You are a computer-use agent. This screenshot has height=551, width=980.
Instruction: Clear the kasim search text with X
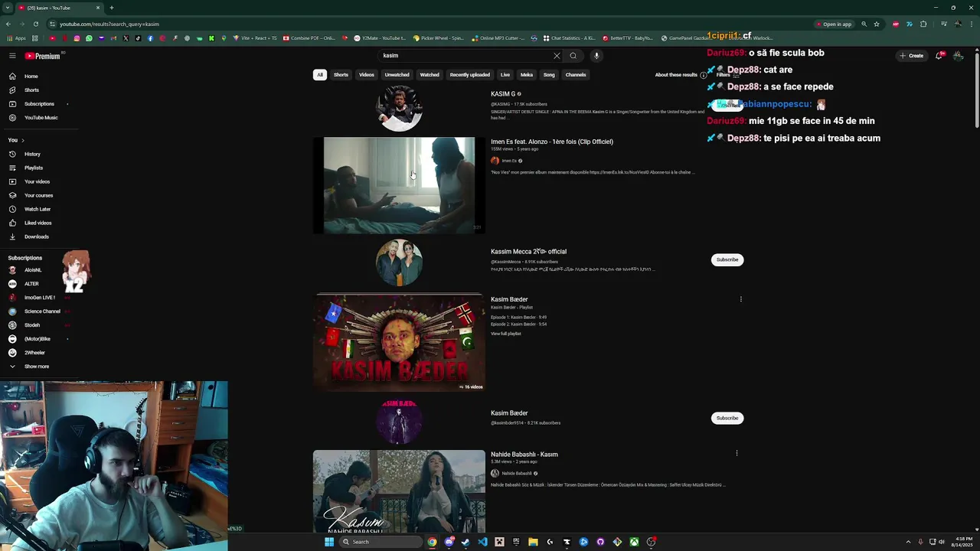tap(557, 56)
